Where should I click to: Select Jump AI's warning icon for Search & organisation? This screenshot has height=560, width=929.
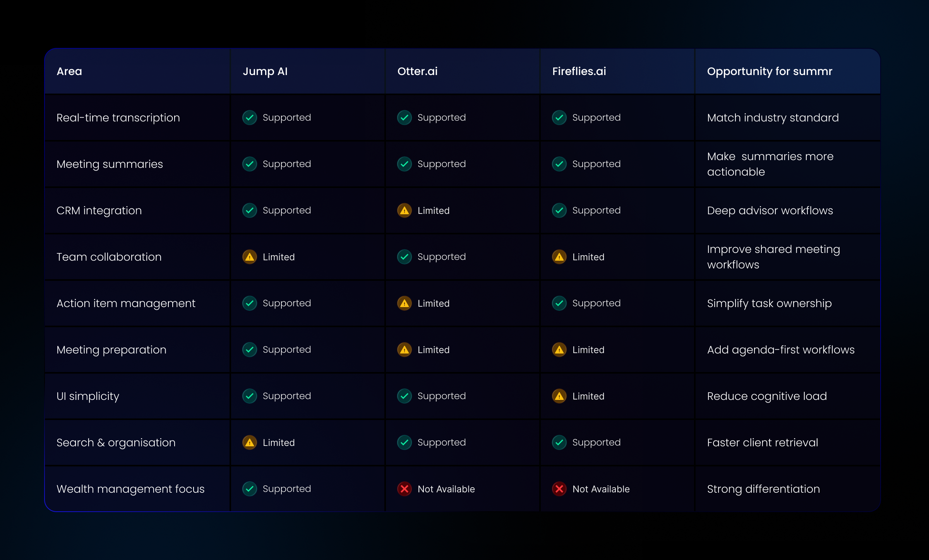pyautogui.click(x=250, y=442)
